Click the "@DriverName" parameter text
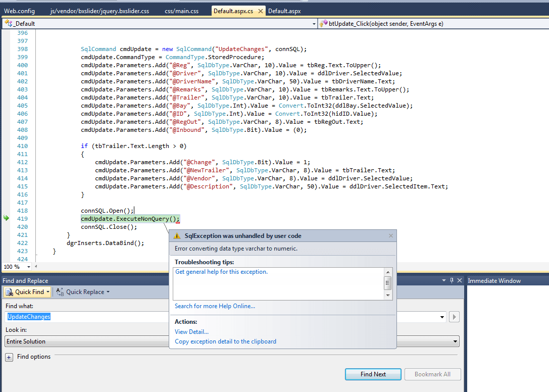549x392 pixels. pyautogui.click(x=192, y=81)
